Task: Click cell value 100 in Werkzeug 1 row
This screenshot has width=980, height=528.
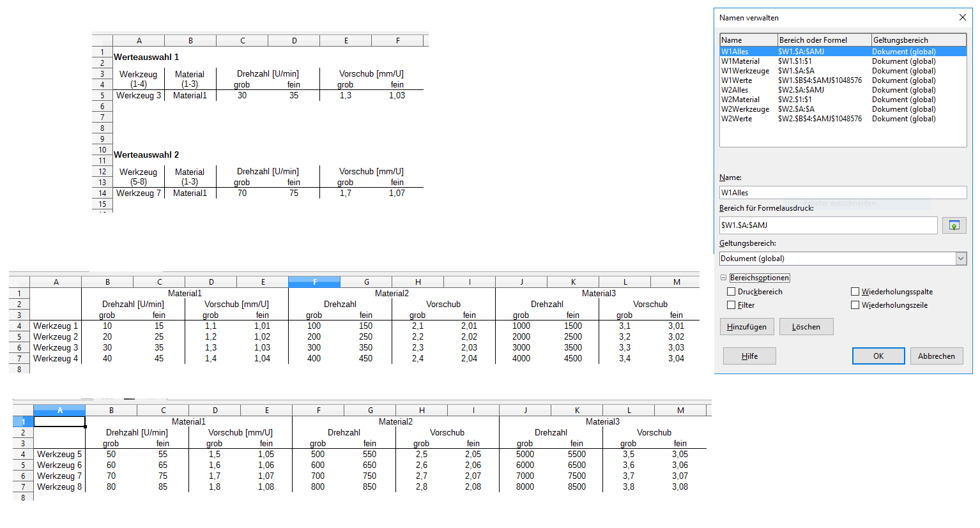Action: click(314, 326)
